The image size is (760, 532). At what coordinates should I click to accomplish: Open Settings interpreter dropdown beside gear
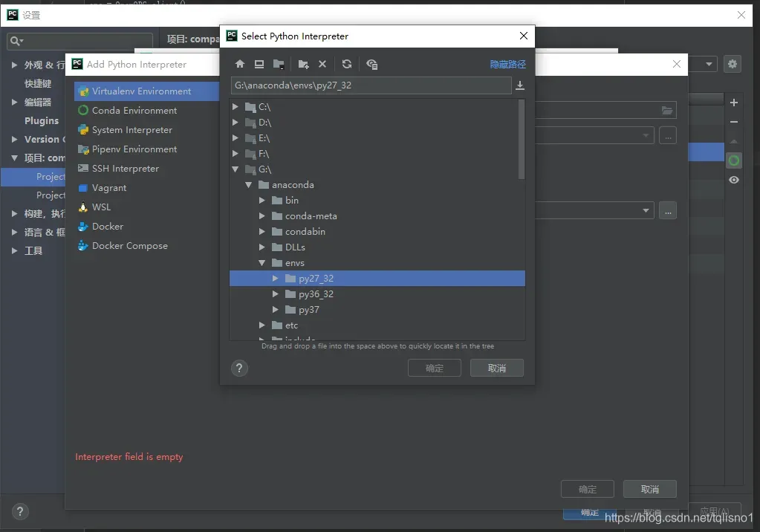[709, 64]
